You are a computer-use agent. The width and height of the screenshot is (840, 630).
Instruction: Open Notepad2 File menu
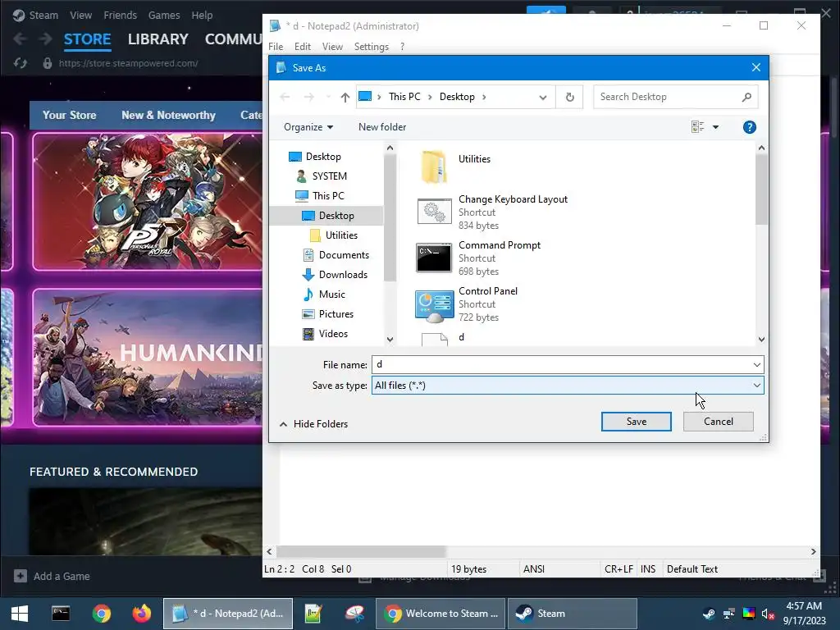coord(276,47)
